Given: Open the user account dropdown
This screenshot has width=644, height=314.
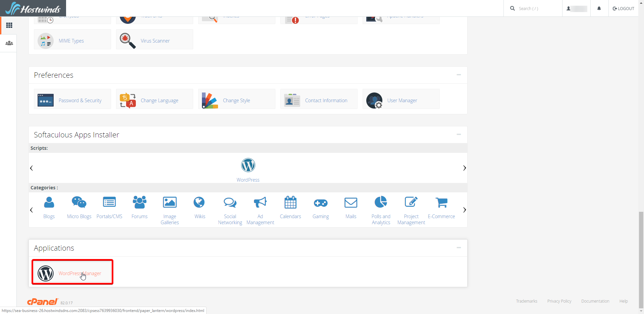Looking at the screenshot, I should [x=577, y=8].
